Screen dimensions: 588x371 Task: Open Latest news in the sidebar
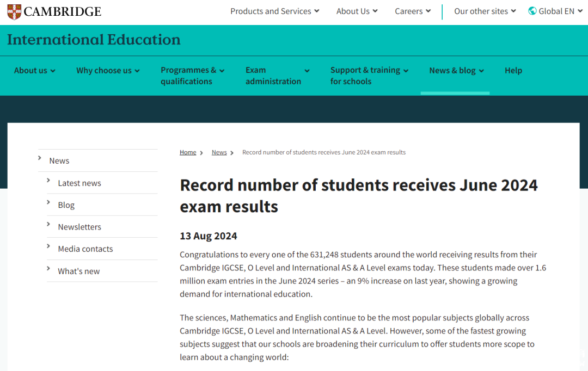[x=79, y=183]
